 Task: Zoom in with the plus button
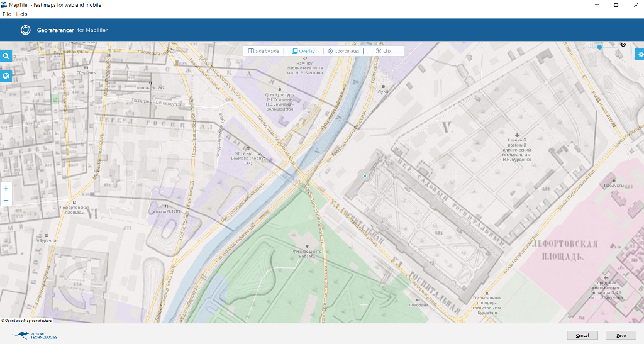pyautogui.click(x=6, y=189)
